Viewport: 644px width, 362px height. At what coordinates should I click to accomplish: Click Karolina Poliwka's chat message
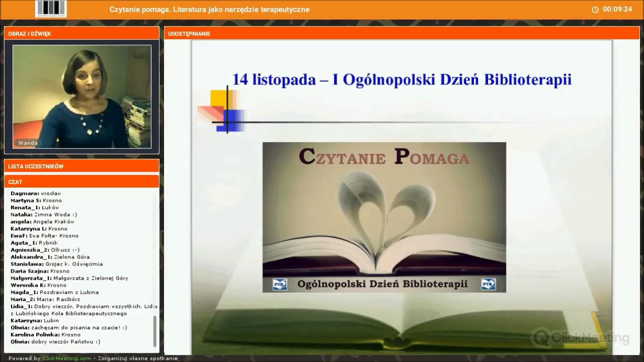45,334
